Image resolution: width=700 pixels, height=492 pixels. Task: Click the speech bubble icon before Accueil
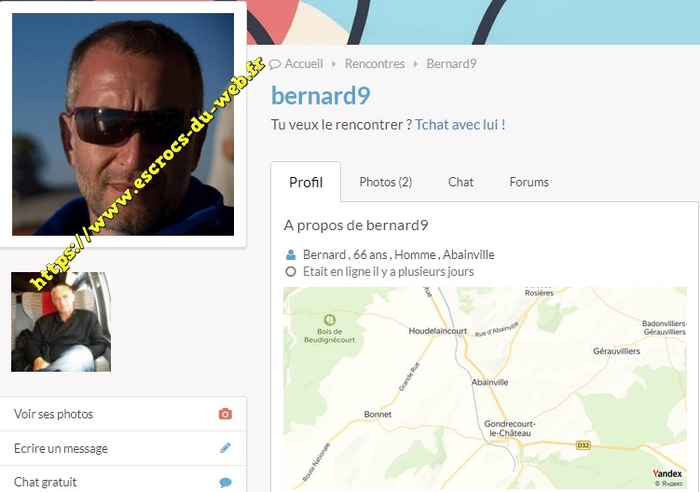(275, 64)
